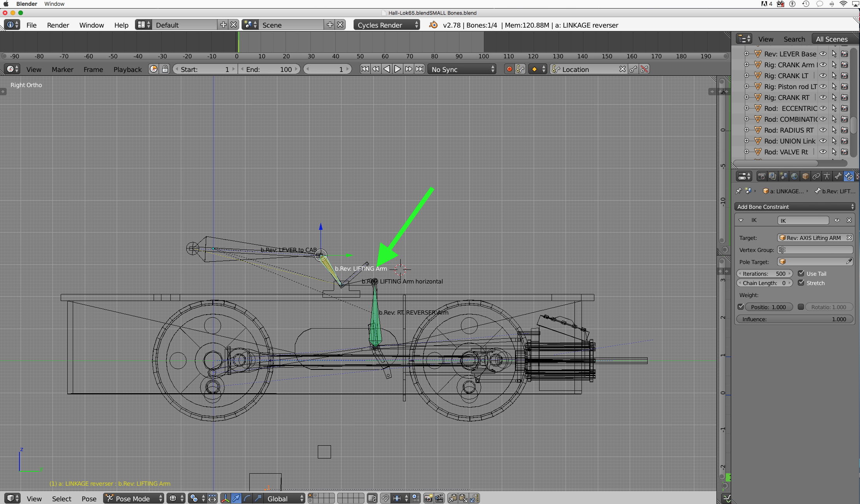The image size is (860, 504).
Task: Remove the IK constraint with X
Action: [x=849, y=220]
